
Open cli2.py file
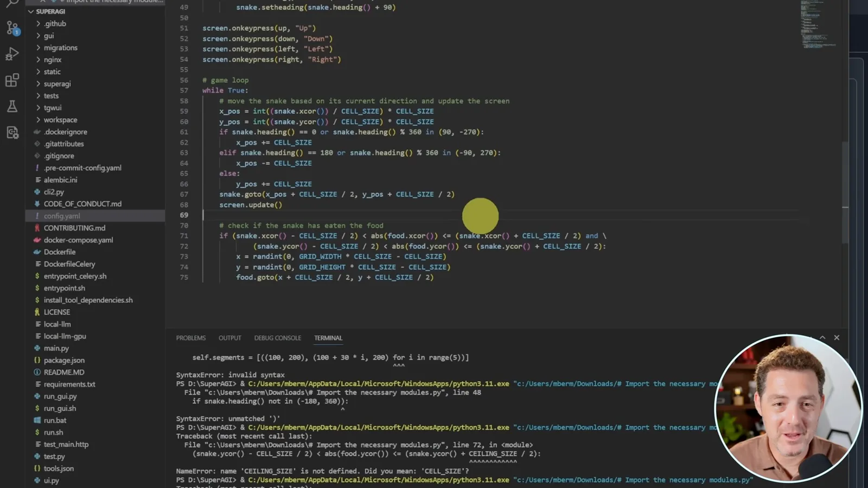(54, 192)
